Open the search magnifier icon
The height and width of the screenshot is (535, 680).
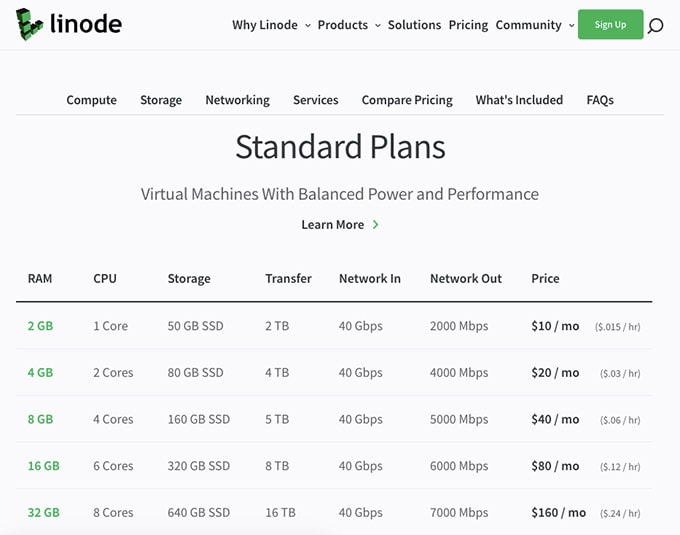[655, 26]
